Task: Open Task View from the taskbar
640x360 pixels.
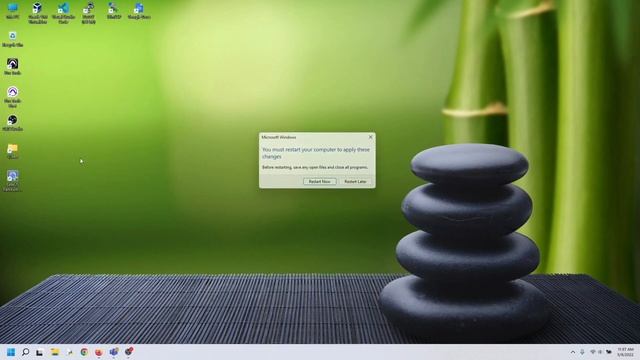Action: tap(40, 352)
